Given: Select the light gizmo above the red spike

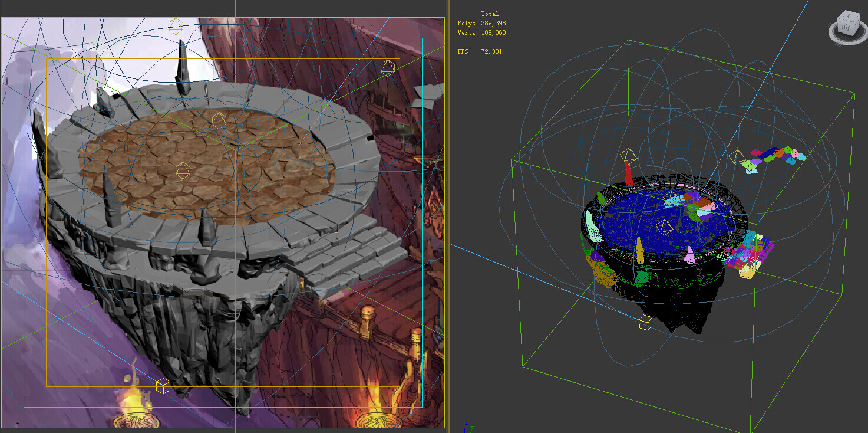Looking at the screenshot, I should (629, 156).
